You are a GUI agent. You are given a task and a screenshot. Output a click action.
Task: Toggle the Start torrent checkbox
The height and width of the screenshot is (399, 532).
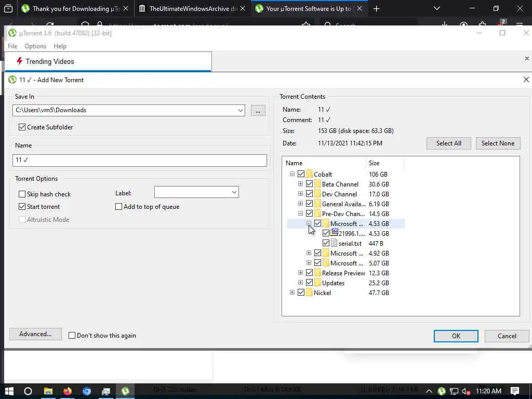coord(22,207)
